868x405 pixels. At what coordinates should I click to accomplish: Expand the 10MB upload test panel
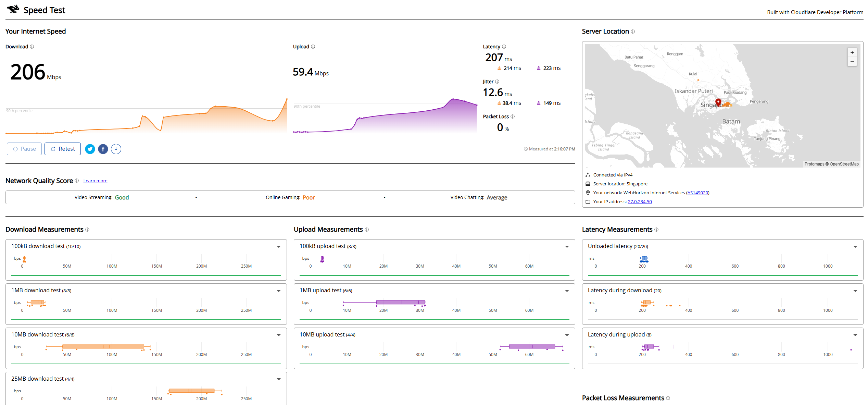[x=567, y=335]
